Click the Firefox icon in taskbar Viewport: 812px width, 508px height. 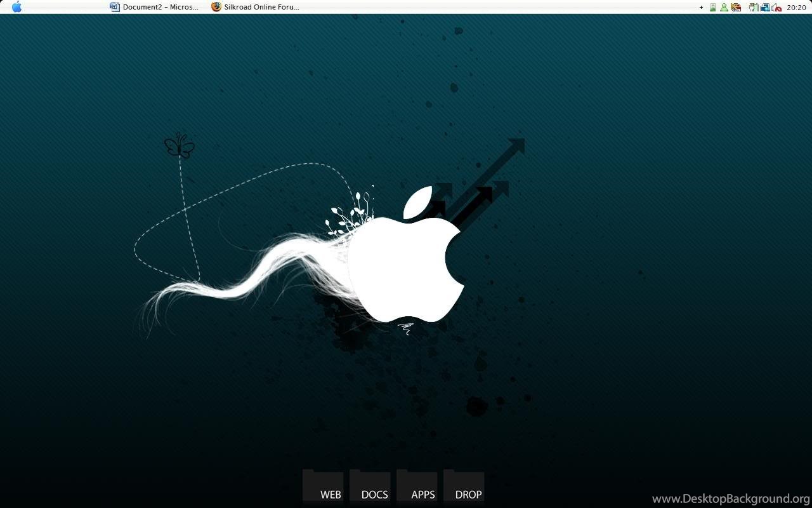pos(216,7)
